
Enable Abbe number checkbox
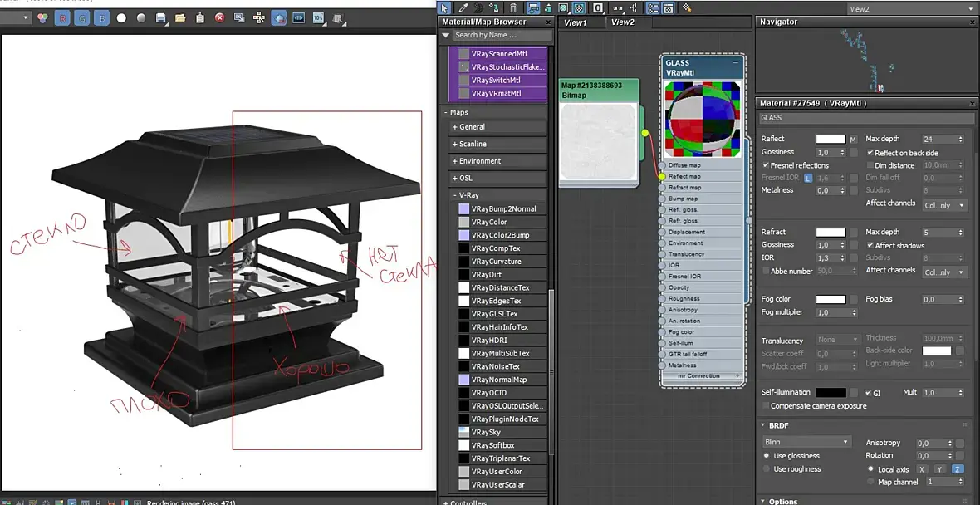pyautogui.click(x=767, y=272)
